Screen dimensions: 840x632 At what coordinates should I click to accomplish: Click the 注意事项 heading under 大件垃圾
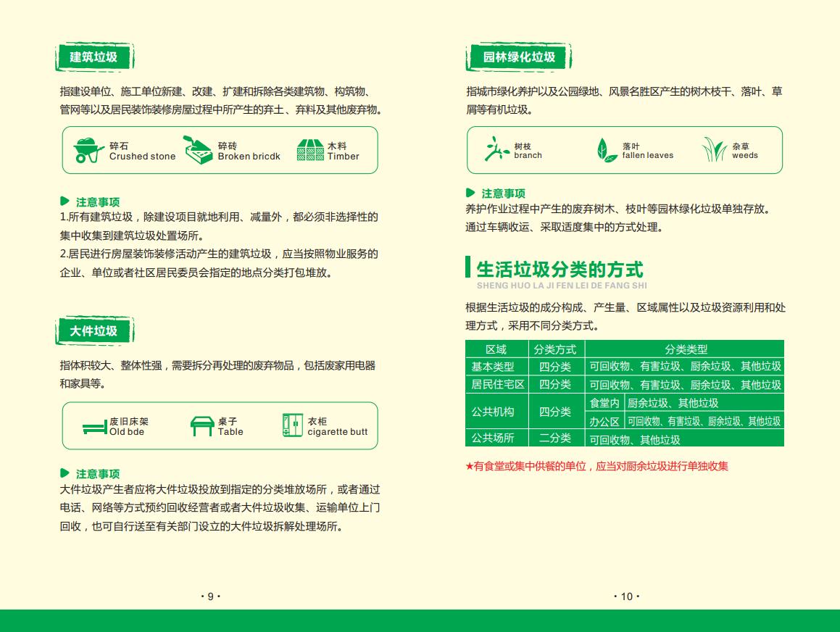pyautogui.click(x=98, y=474)
